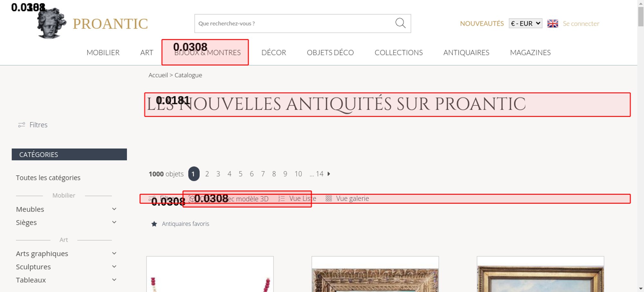This screenshot has height=292, width=644.
Task: Click the Proantic bust logo
Action: (51, 23)
